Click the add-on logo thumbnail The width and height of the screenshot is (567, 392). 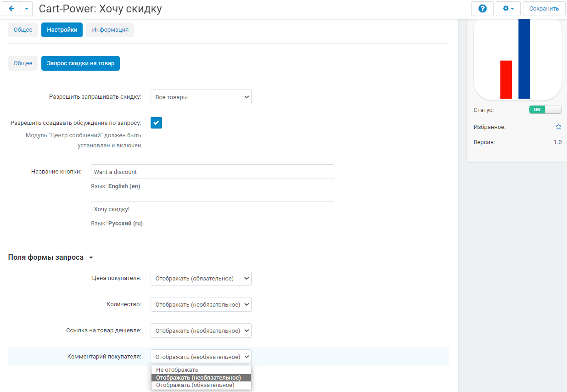518,59
